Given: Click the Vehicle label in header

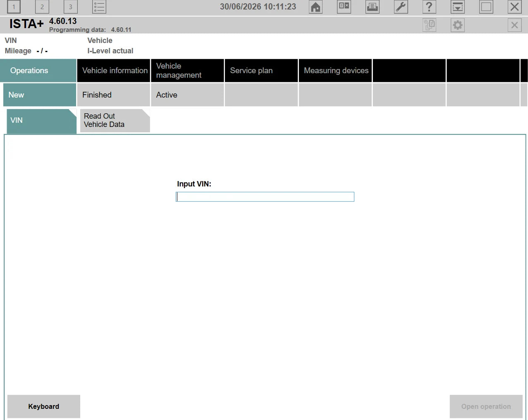Looking at the screenshot, I should click(x=100, y=41).
